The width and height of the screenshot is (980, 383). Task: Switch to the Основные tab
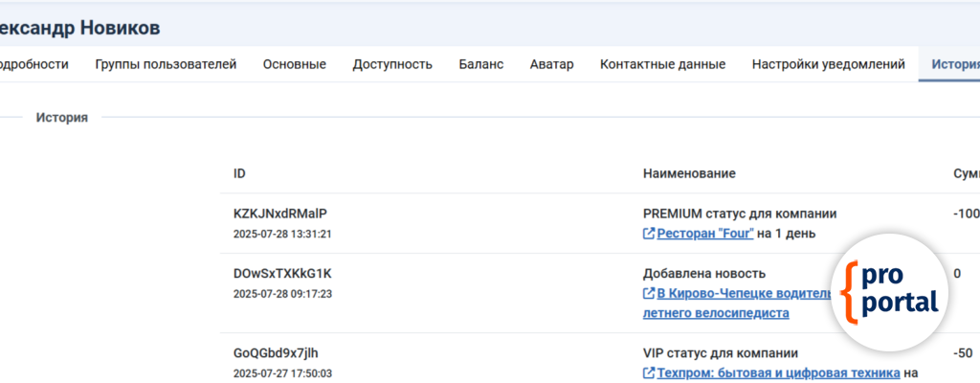tap(295, 64)
